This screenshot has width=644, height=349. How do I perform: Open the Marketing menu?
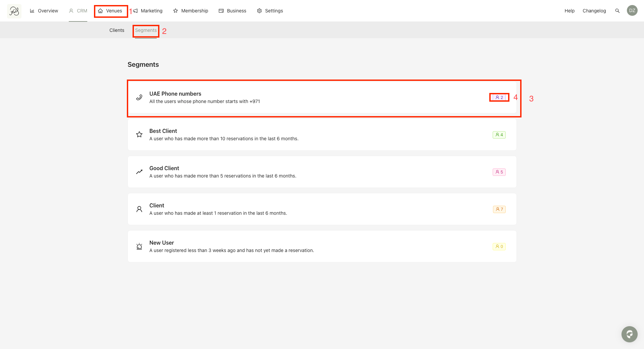tap(148, 11)
